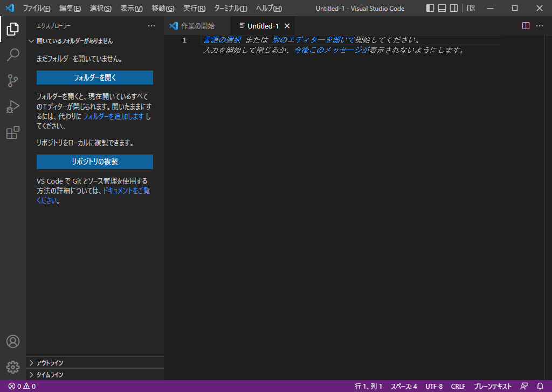Click the 言語の選択 link in editor
The height and width of the screenshot is (392, 552).
222,40
